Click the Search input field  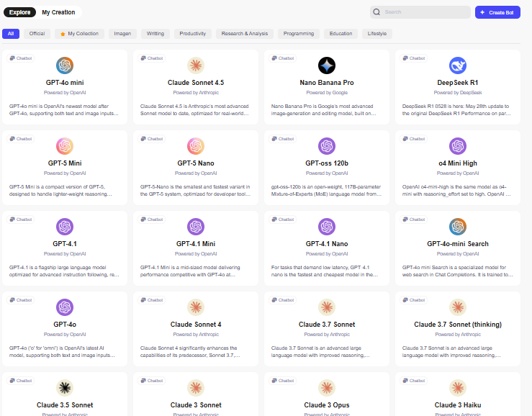[x=425, y=12]
